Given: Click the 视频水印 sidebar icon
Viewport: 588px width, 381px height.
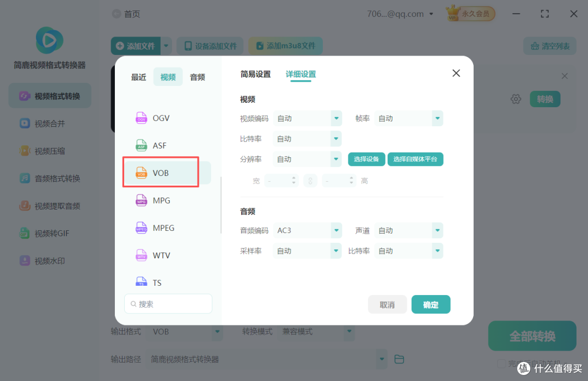Looking at the screenshot, I should pyautogui.click(x=24, y=261).
